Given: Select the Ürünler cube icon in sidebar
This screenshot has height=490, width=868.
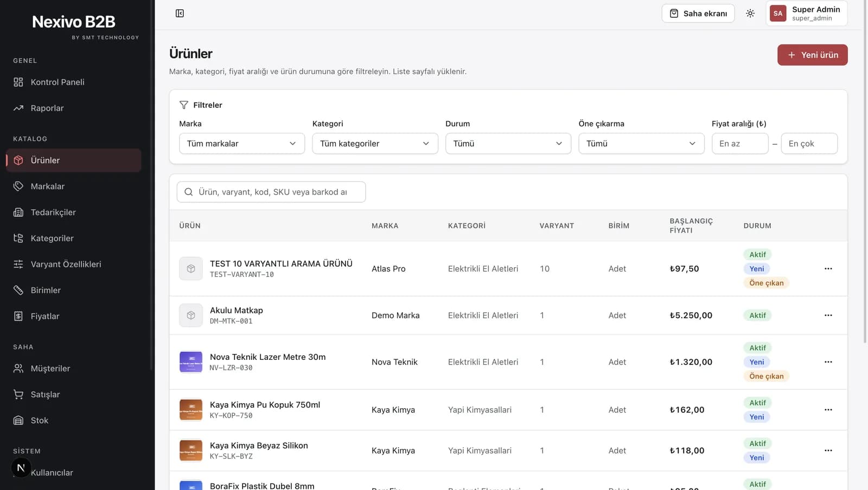Looking at the screenshot, I should [18, 160].
